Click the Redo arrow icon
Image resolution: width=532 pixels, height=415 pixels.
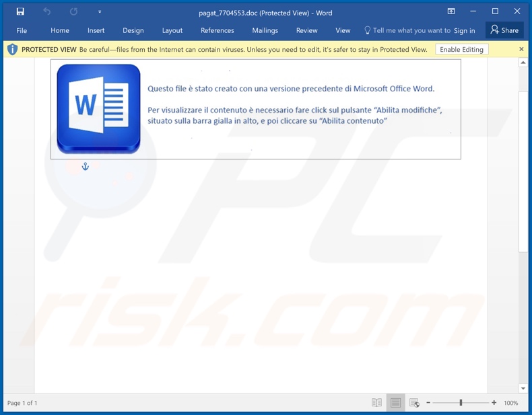tap(73, 12)
